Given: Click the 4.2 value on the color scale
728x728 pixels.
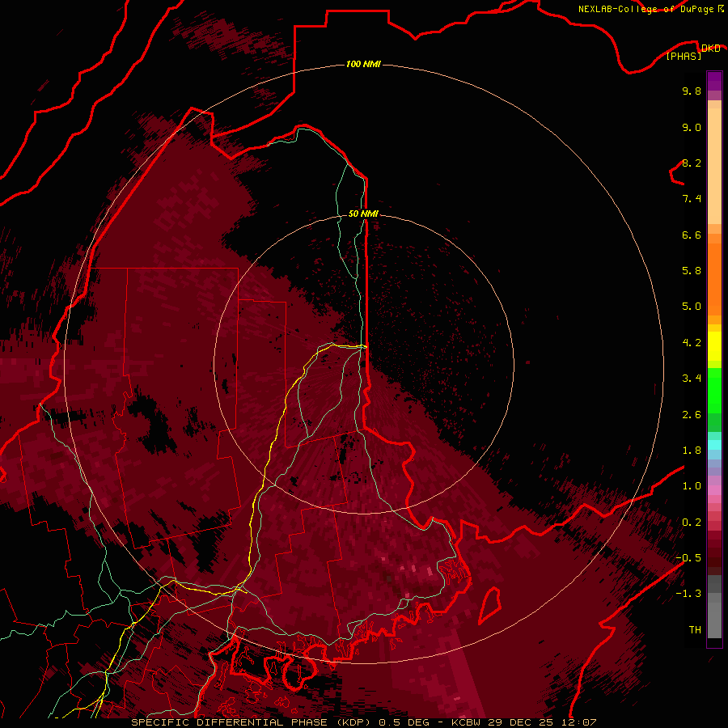Looking at the screenshot, I should [692, 343].
